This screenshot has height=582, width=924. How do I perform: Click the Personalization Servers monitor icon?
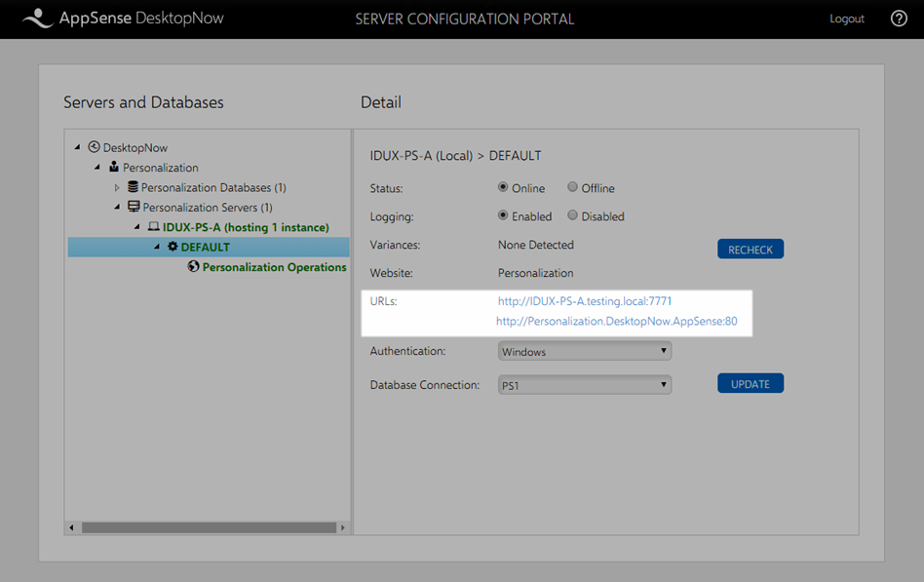pyautogui.click(x=134, y=207)
